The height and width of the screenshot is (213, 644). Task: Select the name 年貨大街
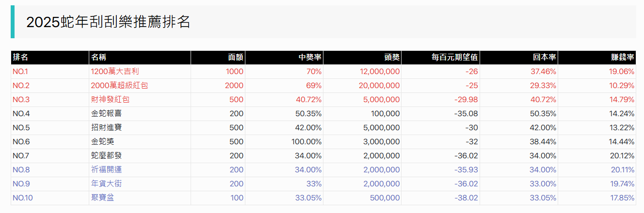click(106, 184)
